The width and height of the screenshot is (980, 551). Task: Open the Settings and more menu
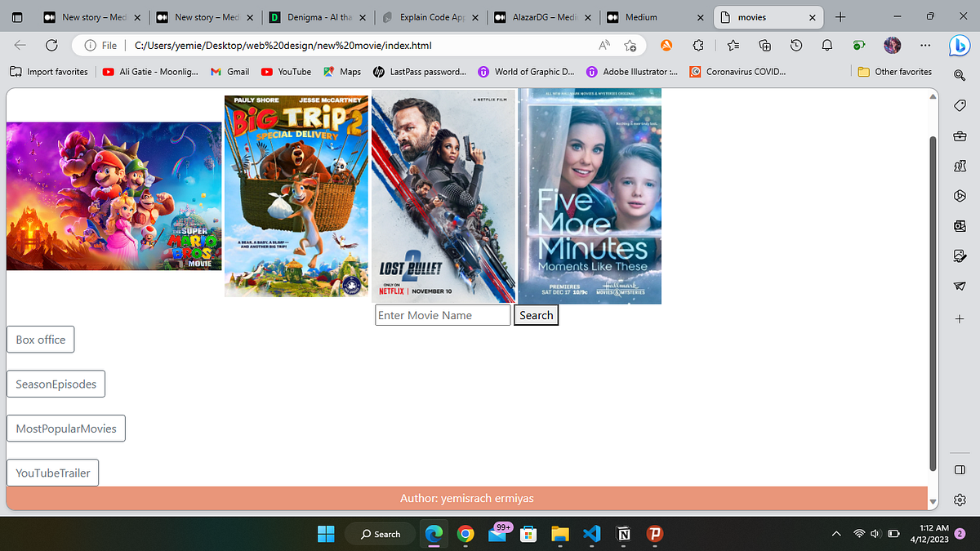925,47
